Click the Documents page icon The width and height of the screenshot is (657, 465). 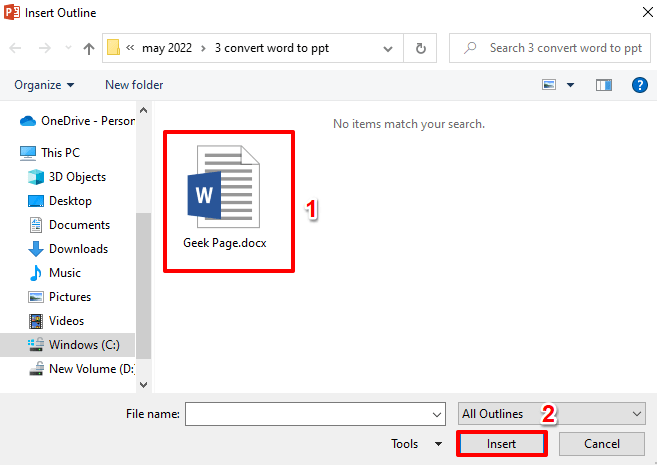36,225
